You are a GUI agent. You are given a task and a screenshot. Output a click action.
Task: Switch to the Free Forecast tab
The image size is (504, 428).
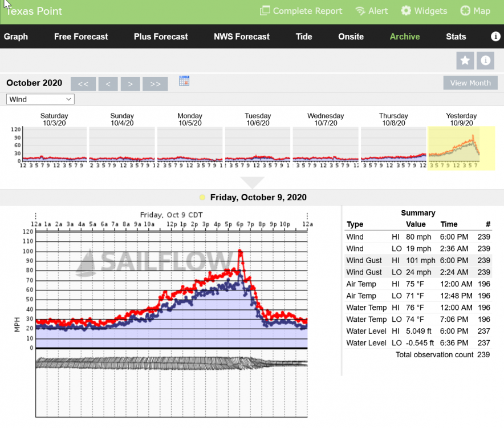81,37
